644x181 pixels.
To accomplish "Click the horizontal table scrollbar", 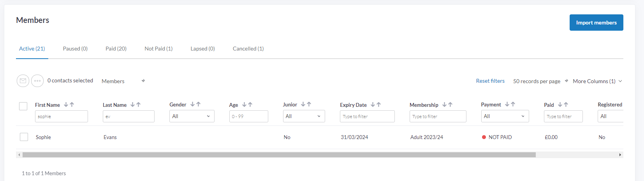I will (279, 155).
